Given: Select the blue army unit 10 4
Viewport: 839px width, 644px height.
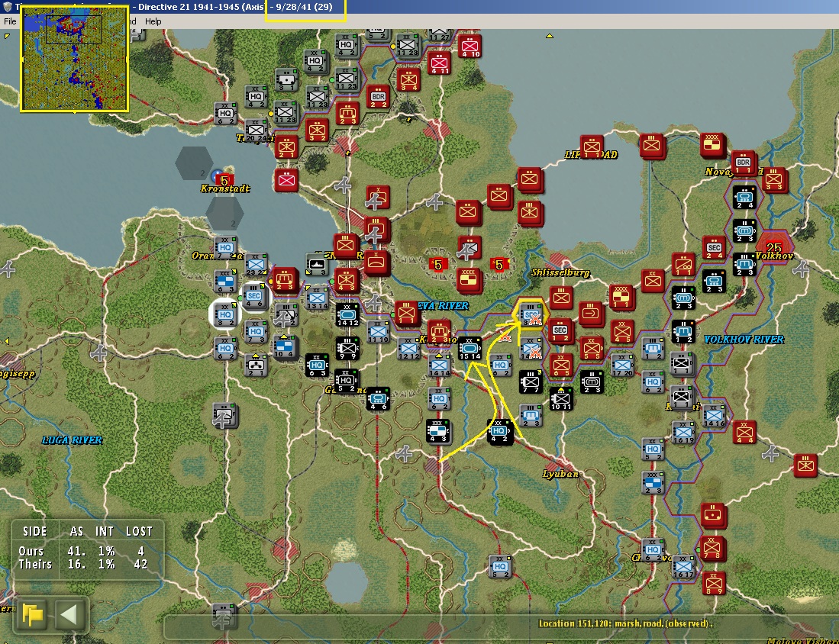Looking at the screenshot, I should click(286, 346).
